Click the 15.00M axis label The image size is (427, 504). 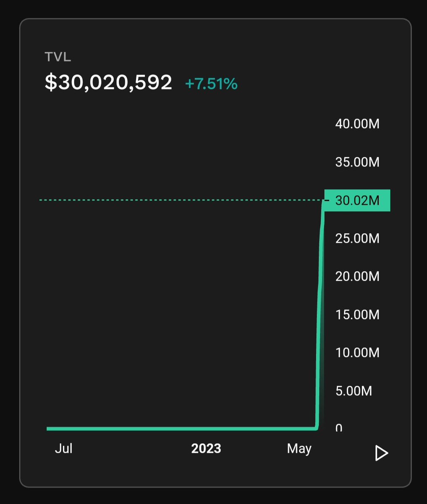pyautogui.click(x=357, y=314)
